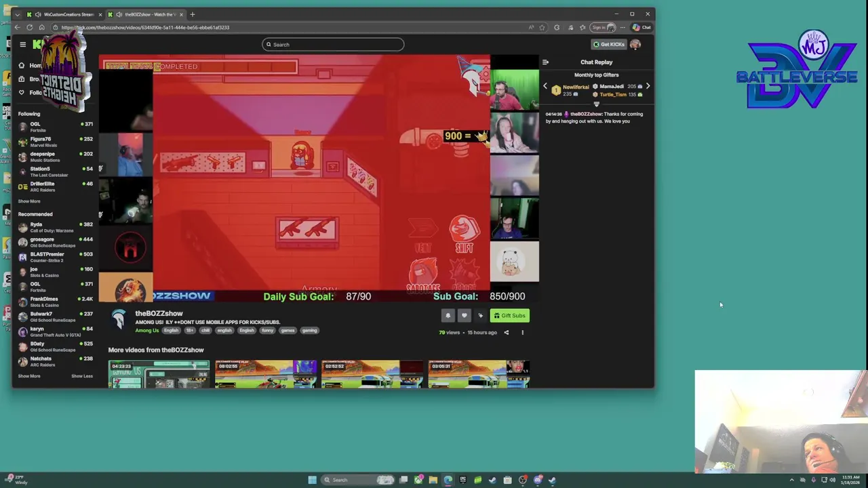The height and width of the screenshot is (488, 868).
Task: Open a new browser tab with plus
Action: click(192, 14)
